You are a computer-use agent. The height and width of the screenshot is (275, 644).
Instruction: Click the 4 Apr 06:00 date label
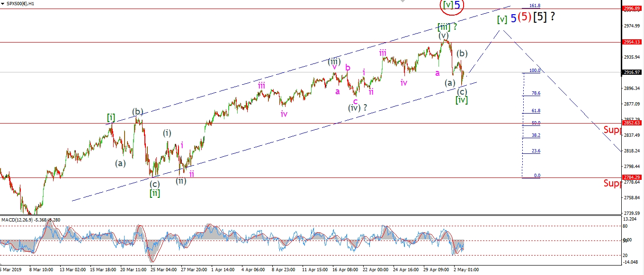254,270
